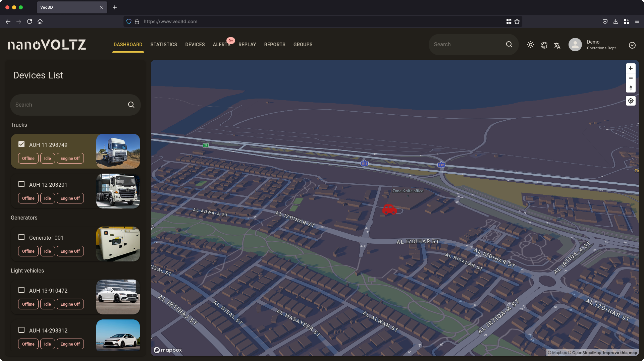644x361 pixels.
Task: Click the red car marker on map
Action: (389, 209)
